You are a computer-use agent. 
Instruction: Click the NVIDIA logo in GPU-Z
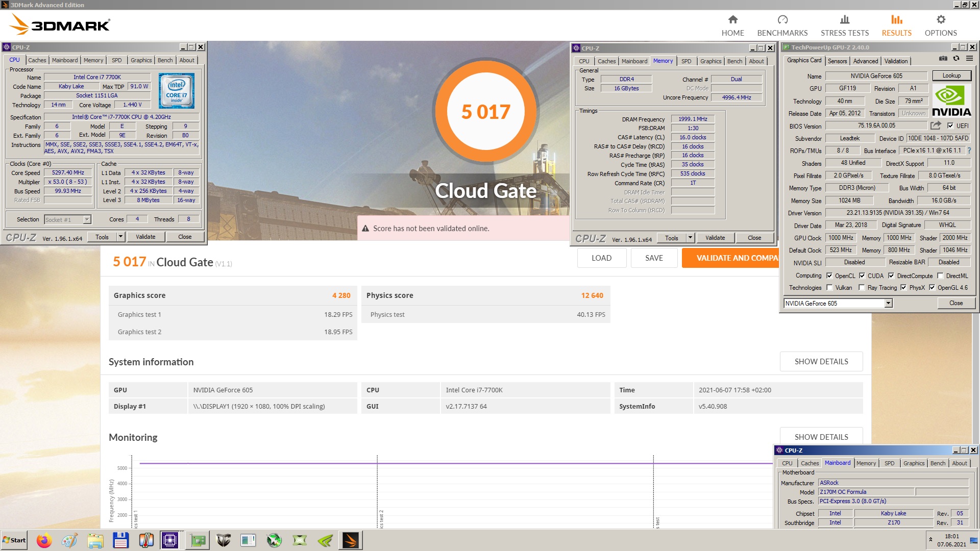[951, 101]
